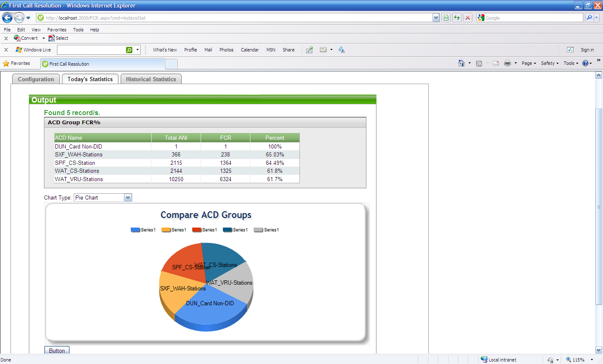Open the Mail link
This screenshot has height=364, width=603.
pyautogui.click(x=208, y=50)
